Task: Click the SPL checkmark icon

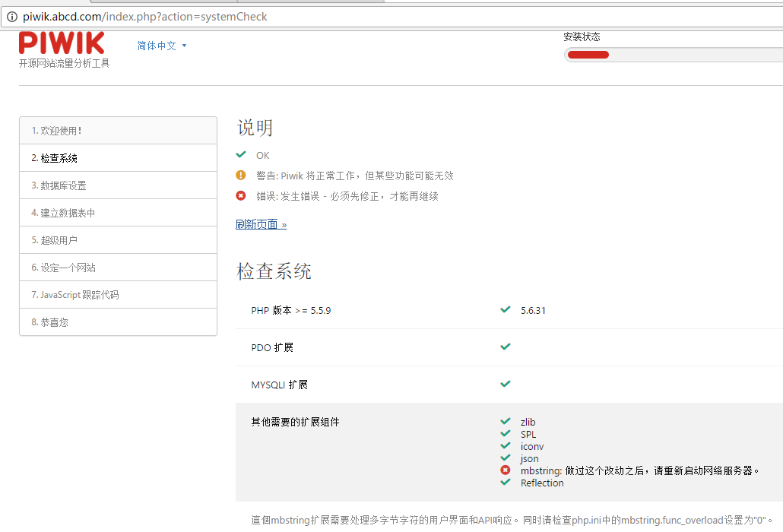Action: coord(506,433)
